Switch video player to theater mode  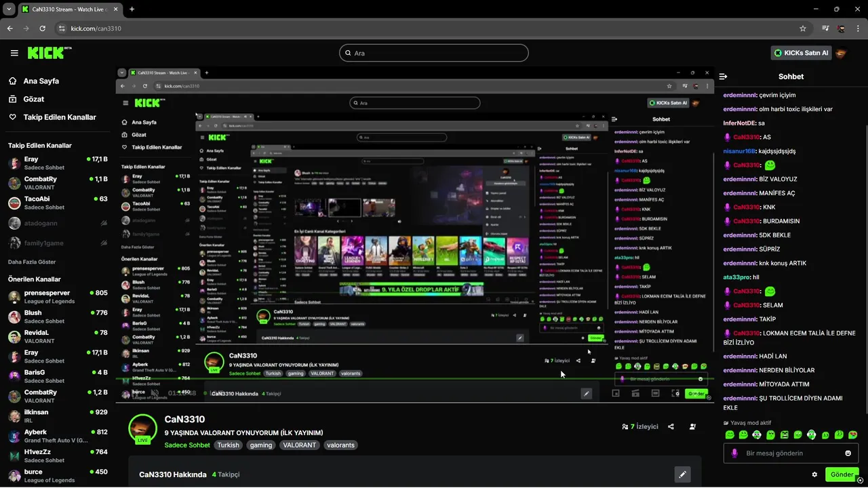pos(656,393)
